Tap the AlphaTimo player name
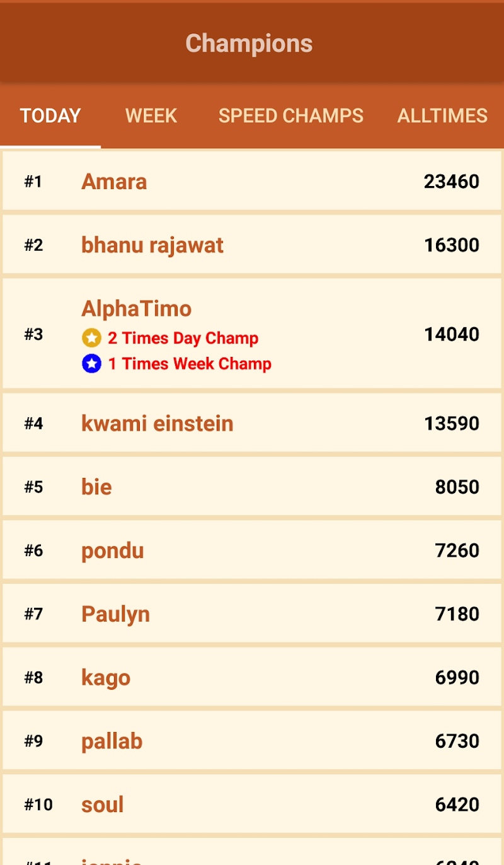 click(136, 308)
